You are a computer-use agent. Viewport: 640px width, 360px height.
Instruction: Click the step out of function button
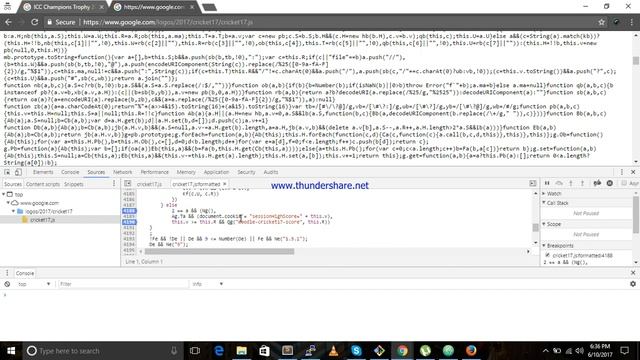[x=582, y=183]
